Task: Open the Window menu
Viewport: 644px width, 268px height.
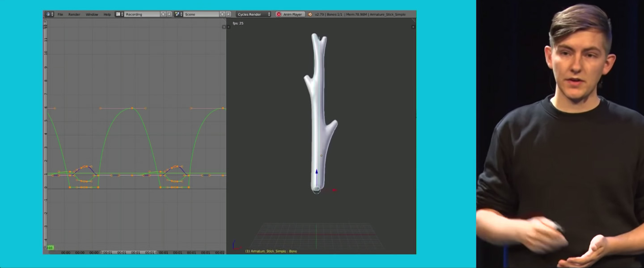Action: click(91, 14)
